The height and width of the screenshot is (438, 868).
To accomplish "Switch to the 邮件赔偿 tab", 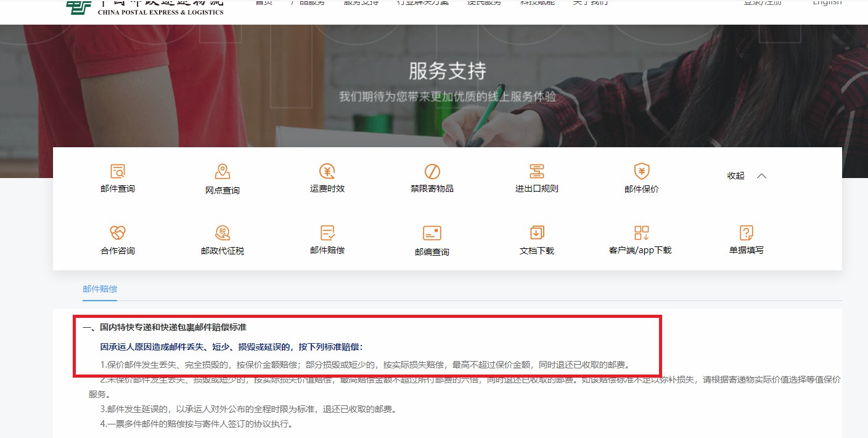I will point(100,289).
